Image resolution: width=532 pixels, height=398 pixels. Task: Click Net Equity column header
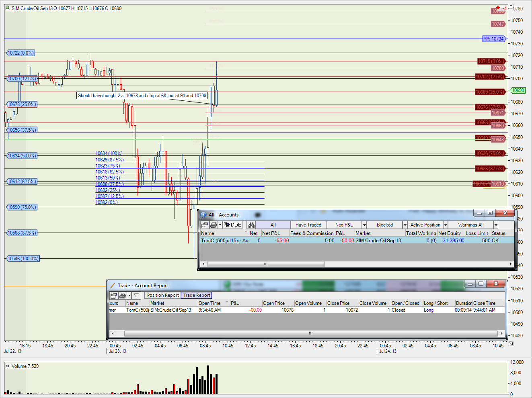pyautogui.click(x=451, y=233)
